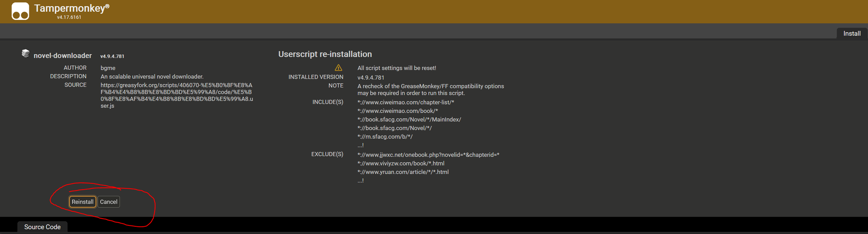The height and width of the screenshot is (234, 868).
Task: Click the GreaseMonkey/FF compatibility note text
Action: click(431, 90)
